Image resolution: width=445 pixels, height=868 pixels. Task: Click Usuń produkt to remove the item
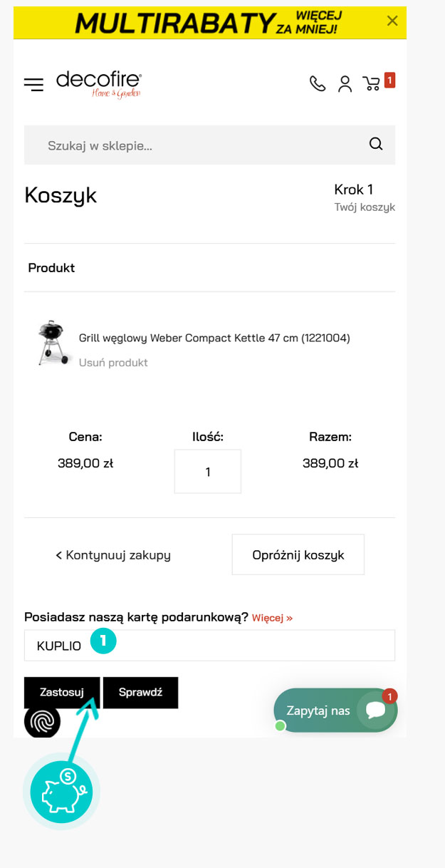pyautogui.click(x=113, y=363)
